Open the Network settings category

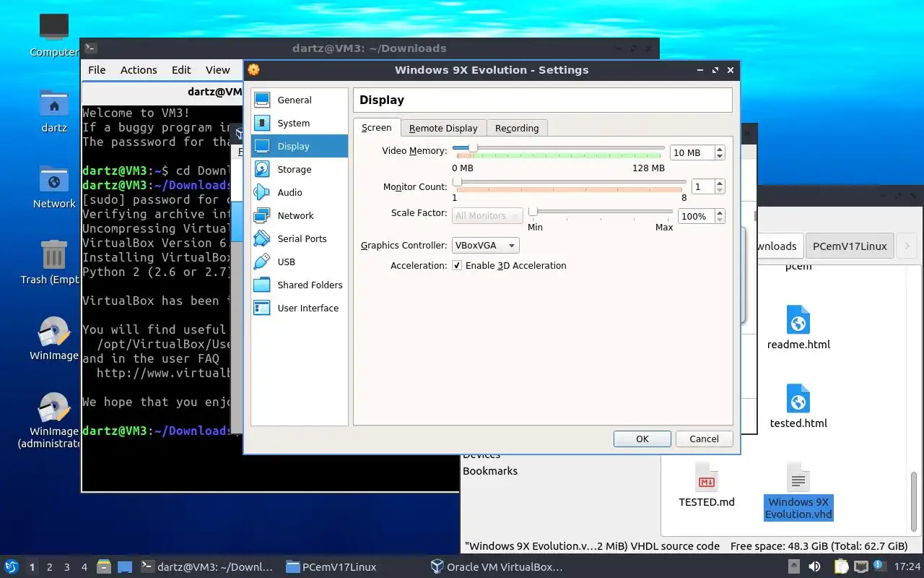(x=299, y=215)
